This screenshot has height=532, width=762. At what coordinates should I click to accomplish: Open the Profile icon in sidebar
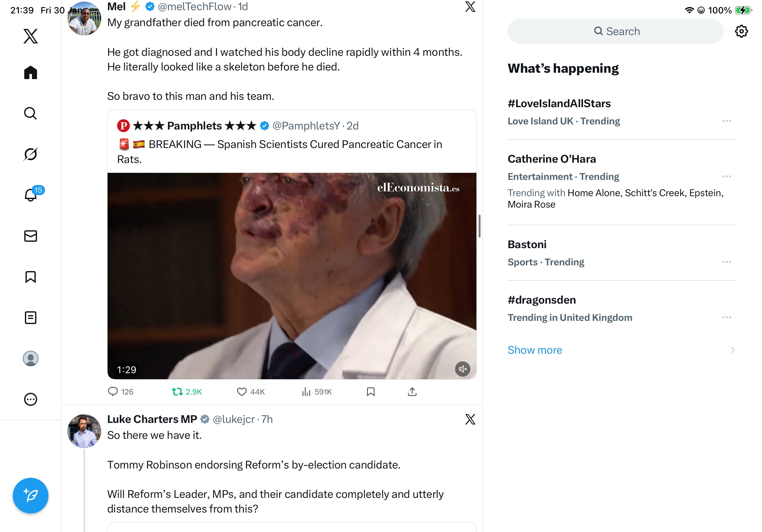pos(31,358)
